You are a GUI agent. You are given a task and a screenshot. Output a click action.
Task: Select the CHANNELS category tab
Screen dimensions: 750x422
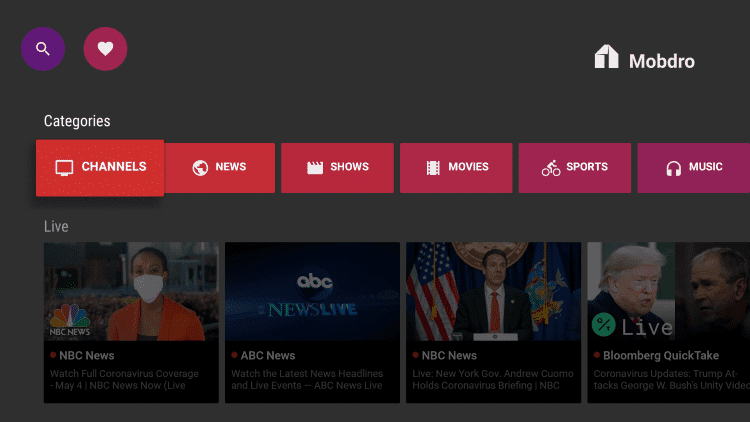100,168
